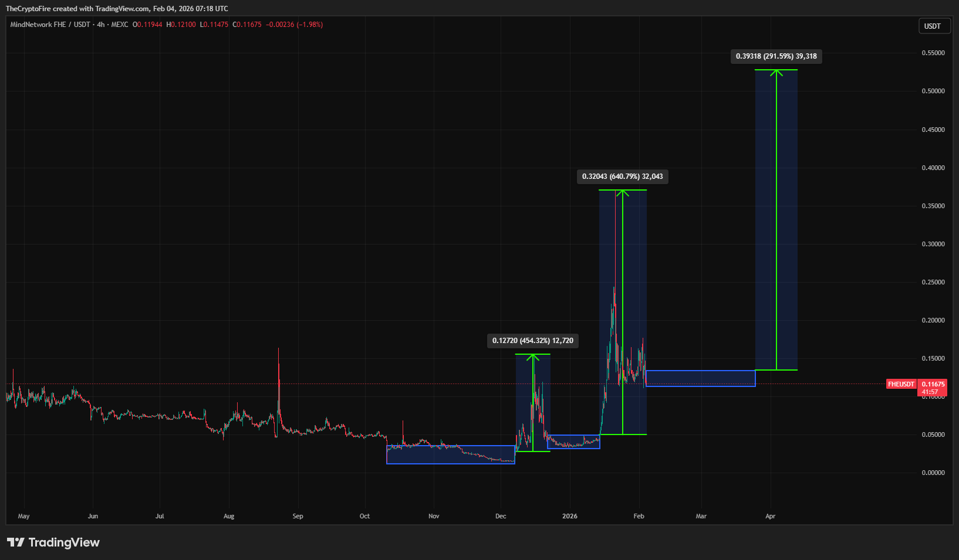Click the 0.55000 price axis label
959x560 pixels.
pyautogui.click(x=933, y=53)
